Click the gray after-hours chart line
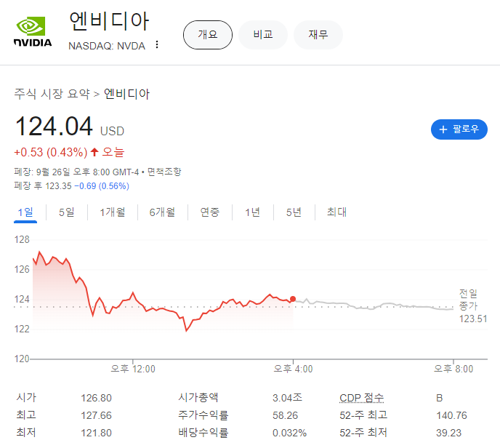 373,305
